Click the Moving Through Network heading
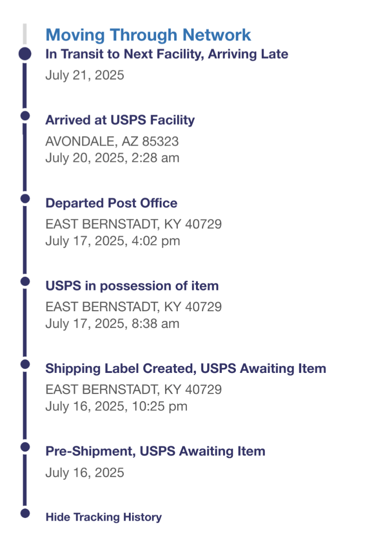Viewport: 392px width, 538px height. [148, 35]
